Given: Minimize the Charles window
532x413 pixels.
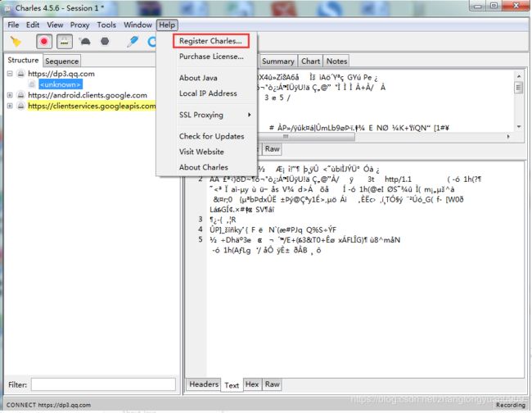Looking at the screenshot, I should point(478,6).
